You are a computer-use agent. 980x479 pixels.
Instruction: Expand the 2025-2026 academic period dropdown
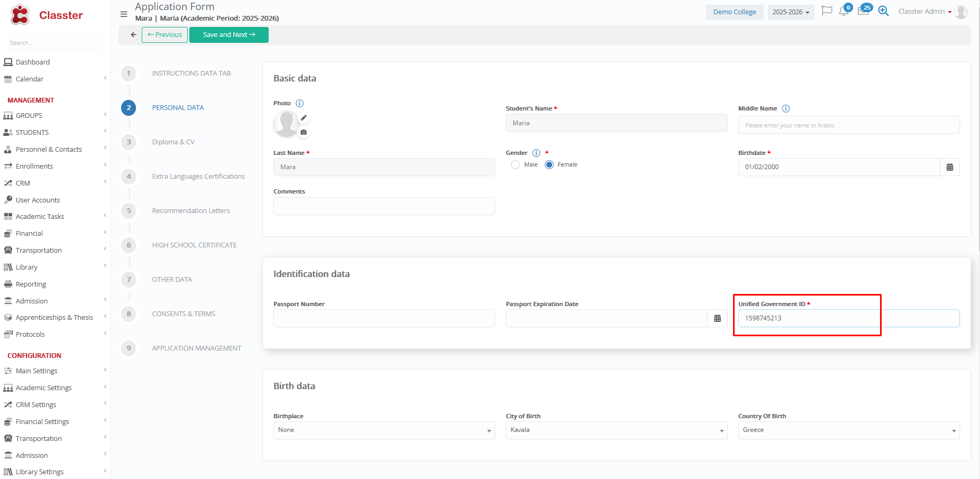coord(791,12)
